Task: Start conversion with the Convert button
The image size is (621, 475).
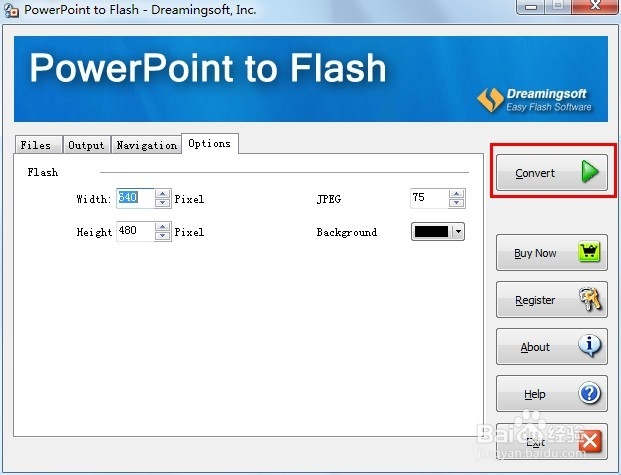Action: point(552,173)
